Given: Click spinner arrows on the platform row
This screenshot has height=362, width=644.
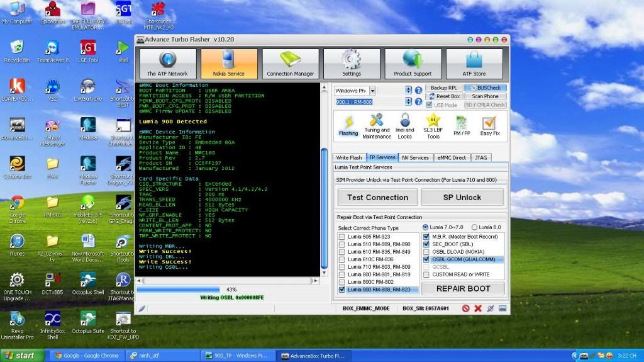Looking at the screenshot, I should [x=408, y=90].
